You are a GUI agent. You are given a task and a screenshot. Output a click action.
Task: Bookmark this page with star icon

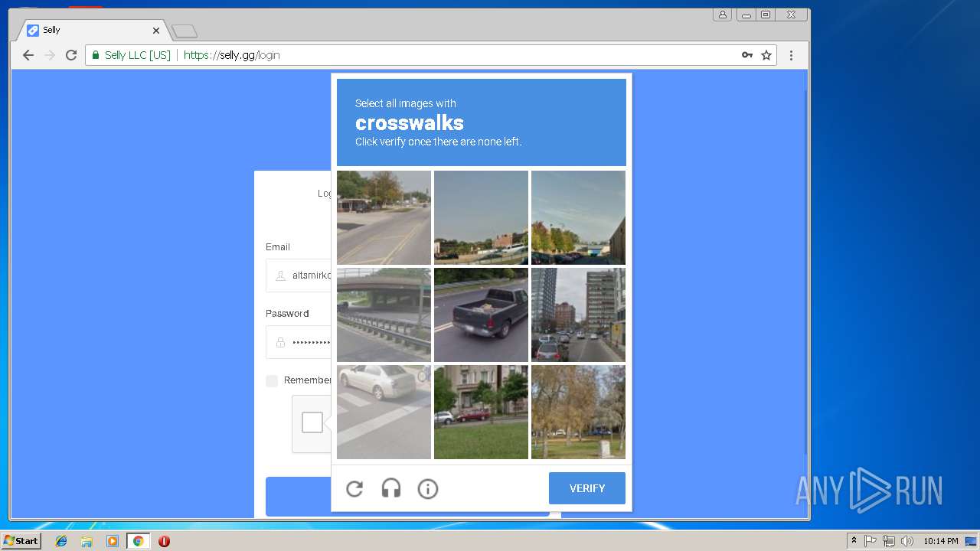766,55
